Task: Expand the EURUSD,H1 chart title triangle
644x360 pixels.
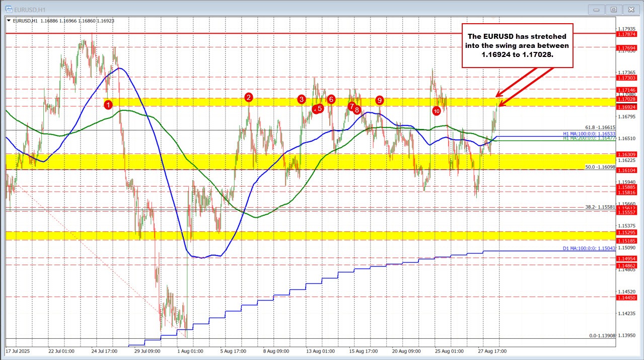Action: [8, 21]
